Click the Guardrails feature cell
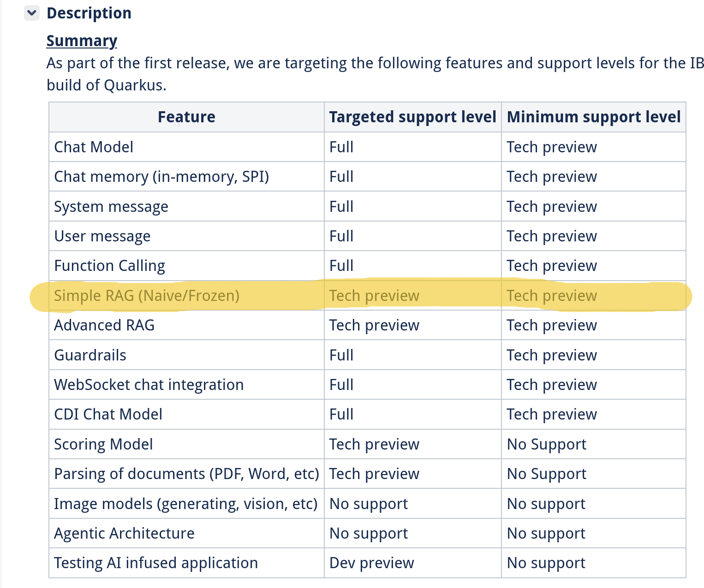The image size is (704, 588). coord(90,355)
